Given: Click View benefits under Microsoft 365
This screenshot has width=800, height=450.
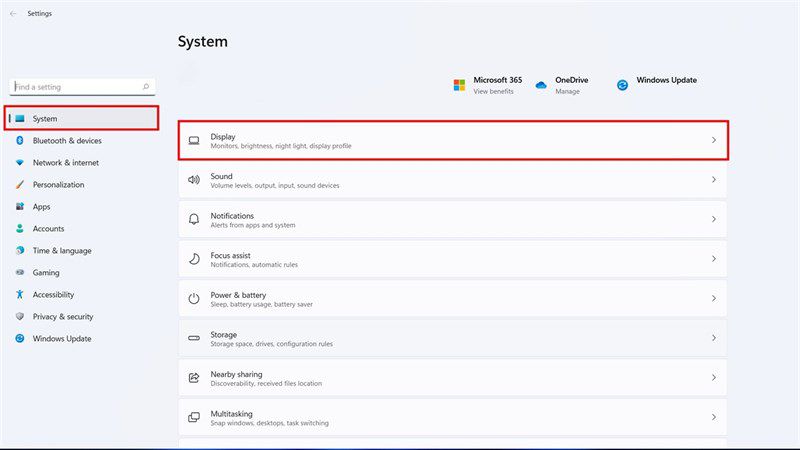Looking at the screenshot, I should [x=493, y=91].
